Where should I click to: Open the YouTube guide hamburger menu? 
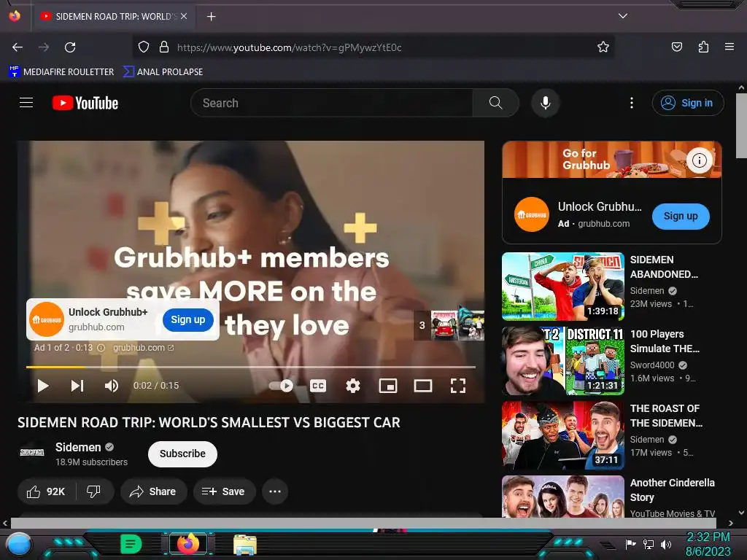[26, 102]
